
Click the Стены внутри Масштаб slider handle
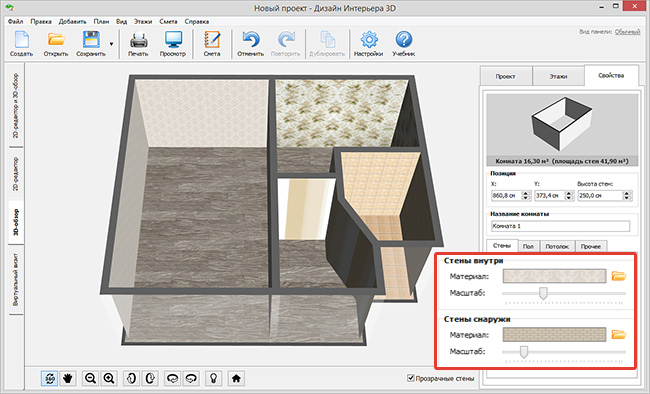(x=543, y=293)
